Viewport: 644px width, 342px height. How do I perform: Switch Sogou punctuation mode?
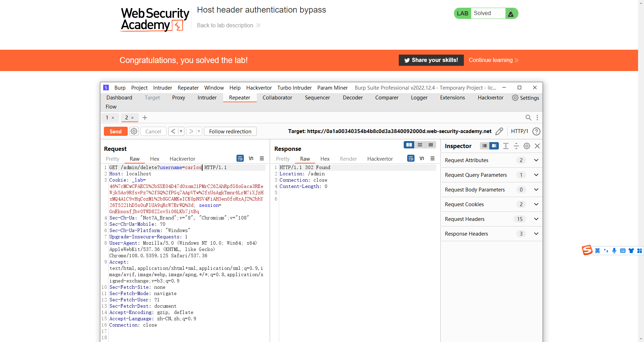[606, 251]
